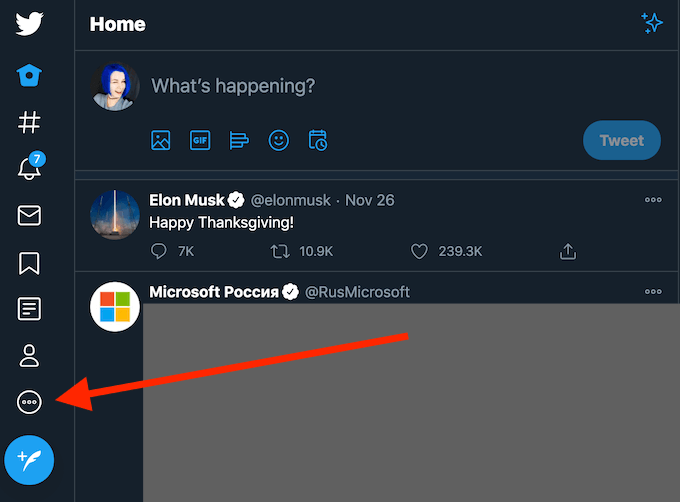Open the emoji picker

279,140
